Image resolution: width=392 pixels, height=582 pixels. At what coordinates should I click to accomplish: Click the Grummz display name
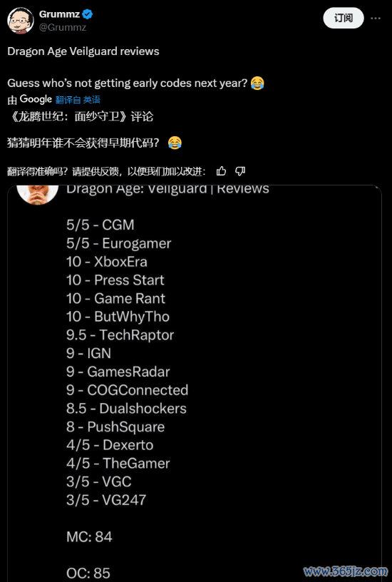59,14
